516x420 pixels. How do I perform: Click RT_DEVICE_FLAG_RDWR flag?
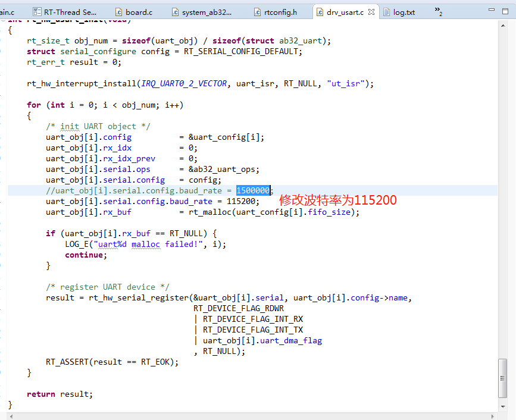point(239,309)
